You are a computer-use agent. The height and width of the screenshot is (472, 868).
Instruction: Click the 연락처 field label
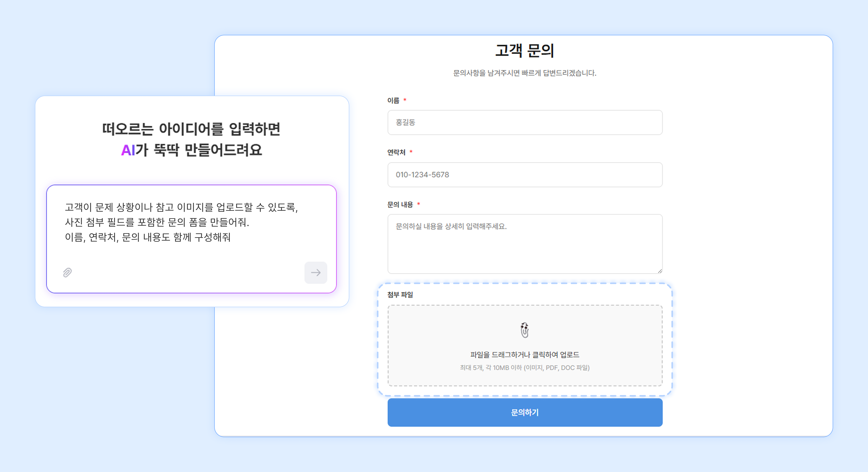tap(396, 152)
